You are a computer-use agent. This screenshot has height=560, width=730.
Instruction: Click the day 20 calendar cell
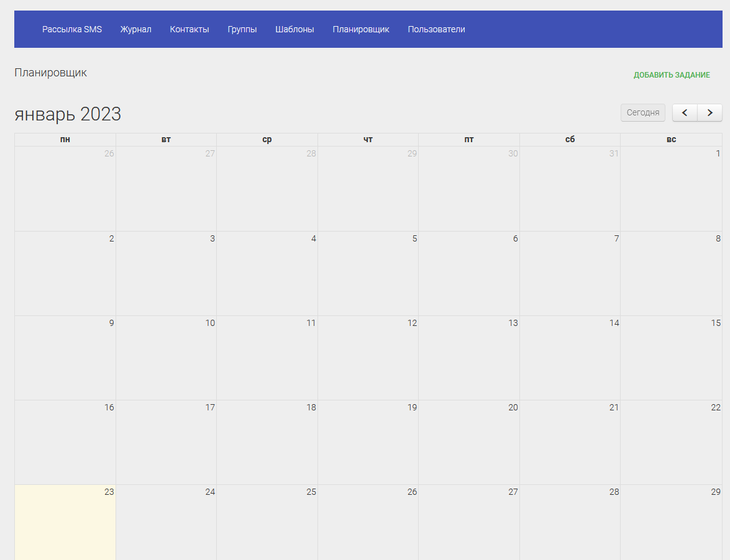point(469,442)
